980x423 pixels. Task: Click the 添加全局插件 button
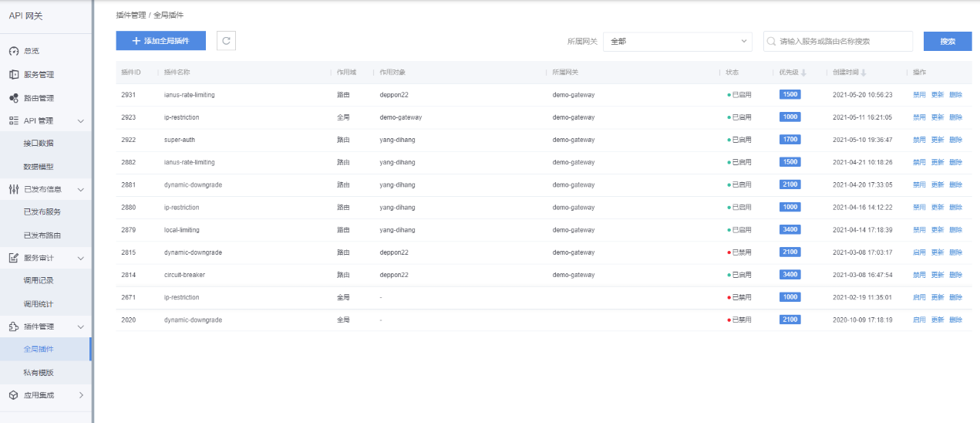[x=160, y=41]
